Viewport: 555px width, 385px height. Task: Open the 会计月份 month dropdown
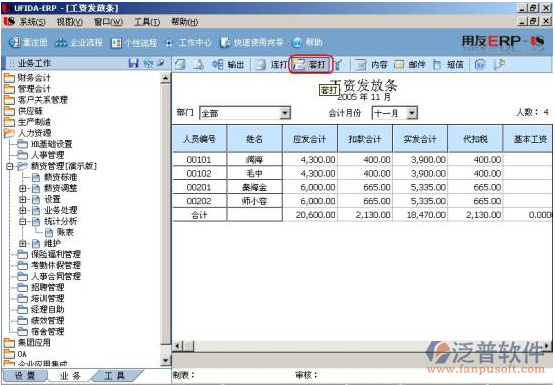coord(412,113)
